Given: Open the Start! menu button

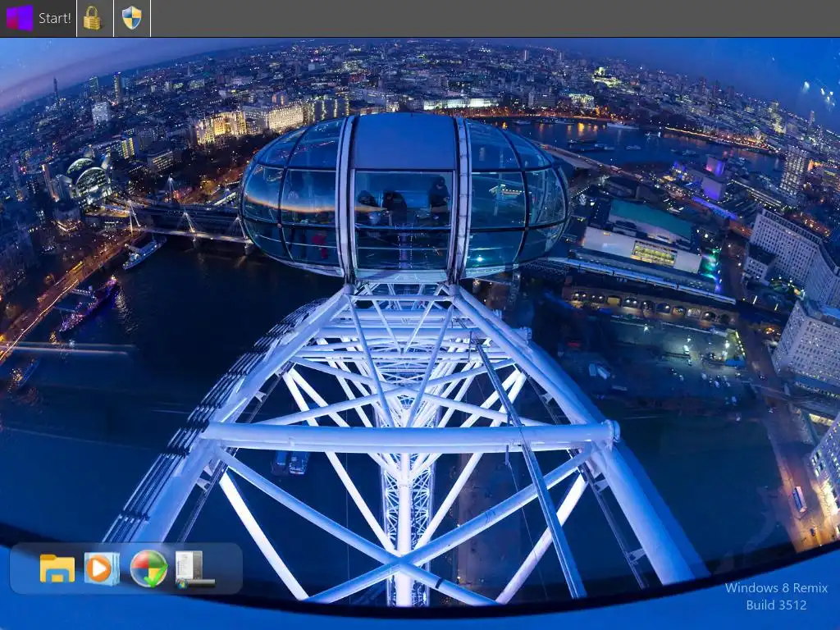Looking at the screenshot, I should pos(38,18).
